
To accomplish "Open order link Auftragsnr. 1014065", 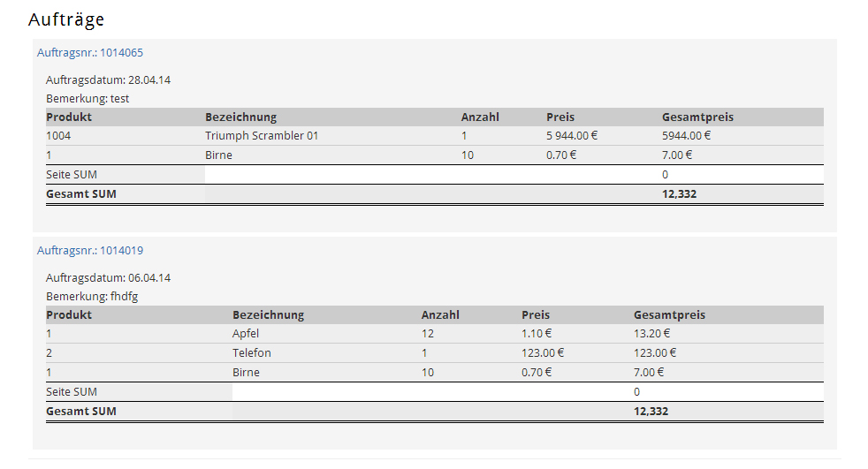I will pyautogui.click(x=90, y=53).
